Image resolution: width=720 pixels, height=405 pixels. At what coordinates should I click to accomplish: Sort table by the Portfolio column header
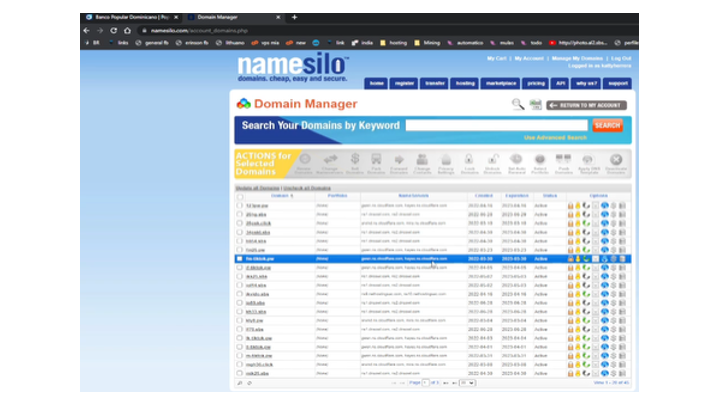point(338,196)
